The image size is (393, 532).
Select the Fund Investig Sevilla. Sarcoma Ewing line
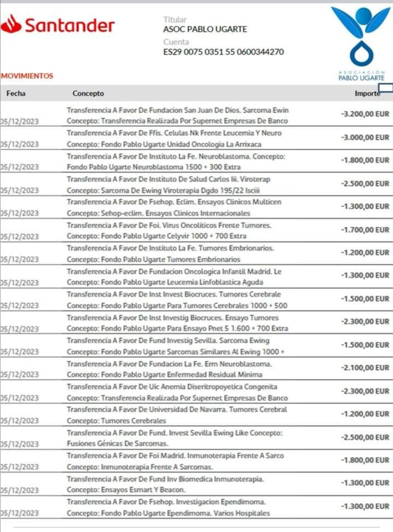tap(168, 340)
